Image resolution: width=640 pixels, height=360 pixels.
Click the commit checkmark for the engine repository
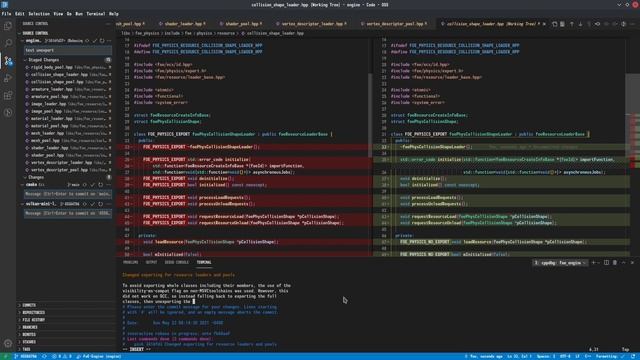[95, 41]
